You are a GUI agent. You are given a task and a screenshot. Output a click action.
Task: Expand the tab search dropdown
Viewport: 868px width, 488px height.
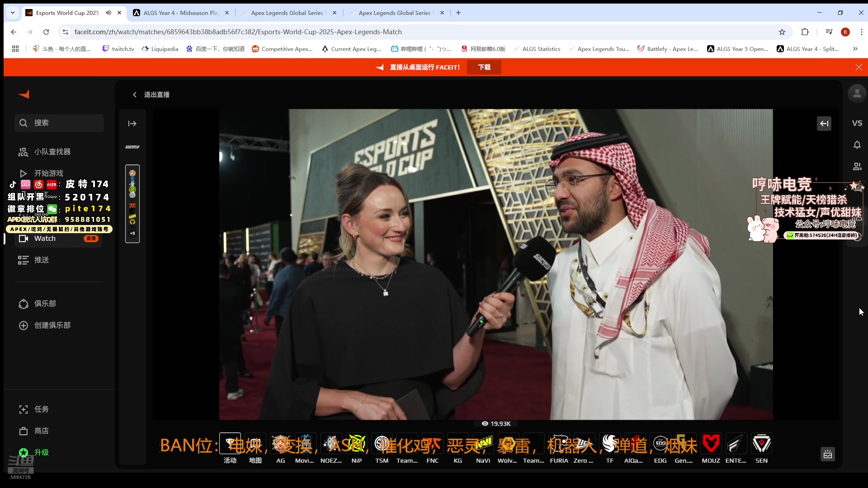click(x=13, y=13)
